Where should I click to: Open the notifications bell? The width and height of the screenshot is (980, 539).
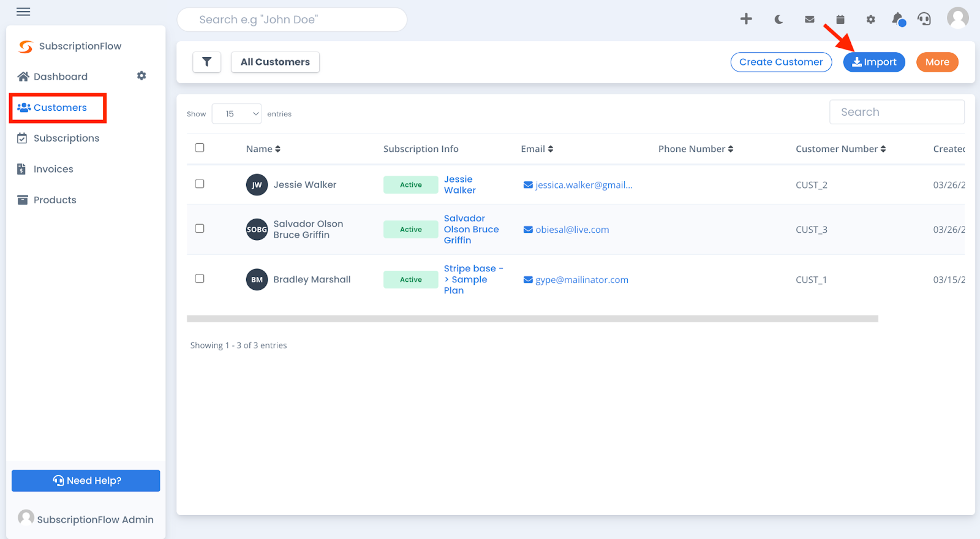click(898, 19)
